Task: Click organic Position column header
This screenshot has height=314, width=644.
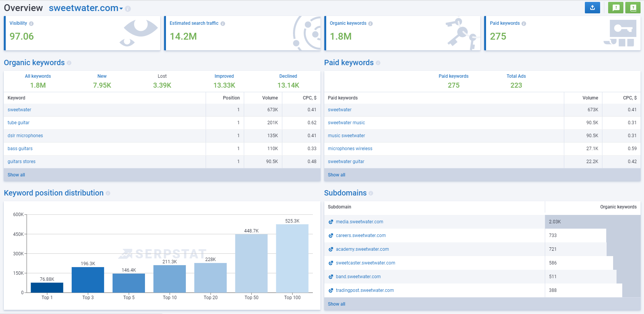Action: tap(231, 98)
